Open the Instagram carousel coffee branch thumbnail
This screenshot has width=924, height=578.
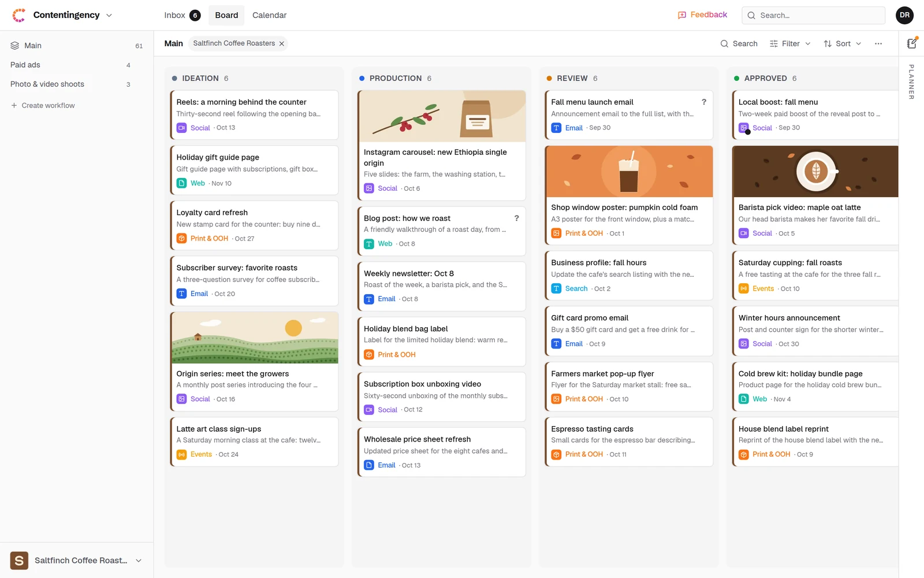[442, 116]
